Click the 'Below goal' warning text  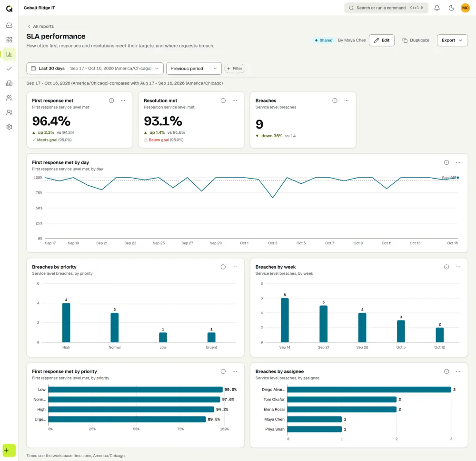(x=159, y=140)
